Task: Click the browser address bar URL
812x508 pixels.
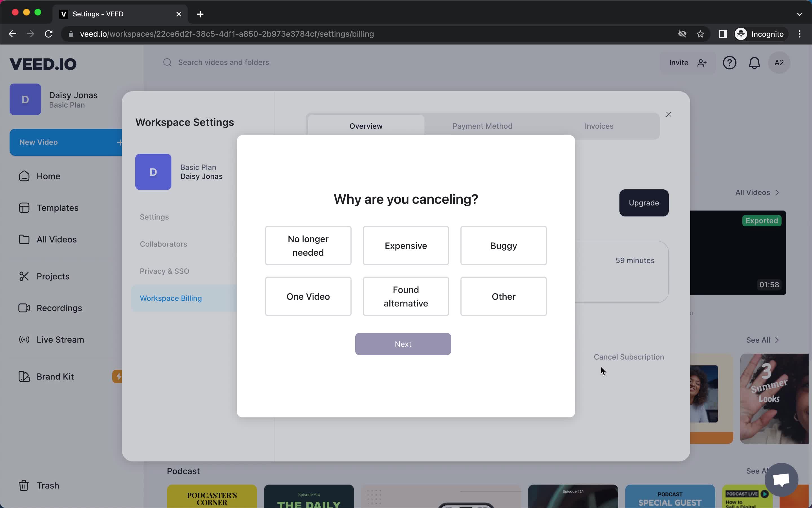Action: tap(227, 34)
